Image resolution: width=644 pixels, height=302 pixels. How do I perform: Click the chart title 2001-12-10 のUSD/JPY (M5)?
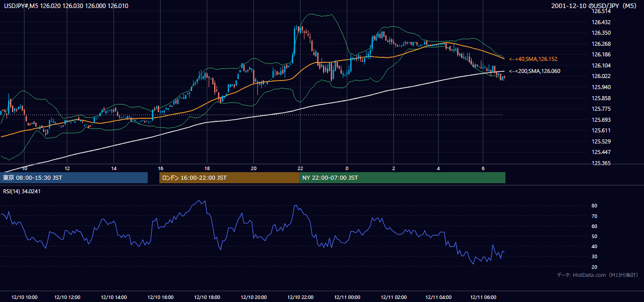tap(595, 6)
